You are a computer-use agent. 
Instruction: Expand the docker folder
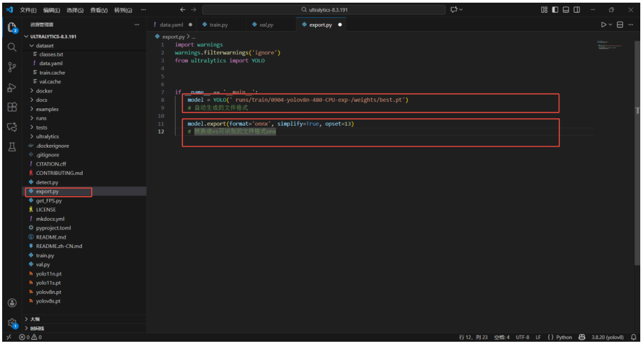pos(85,91)
